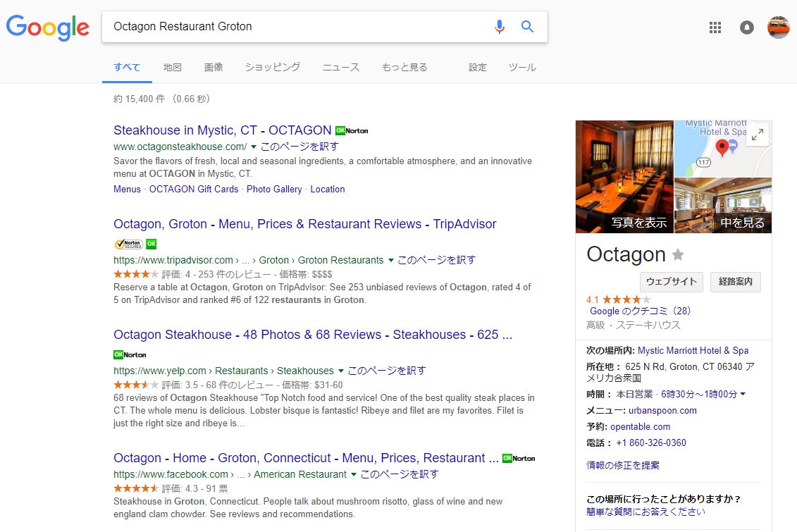The height and width of the screenshot is (532, 797).
Task: Click the blue magnifier search icon
Action: pyautogui.click(x=527, y=26)
